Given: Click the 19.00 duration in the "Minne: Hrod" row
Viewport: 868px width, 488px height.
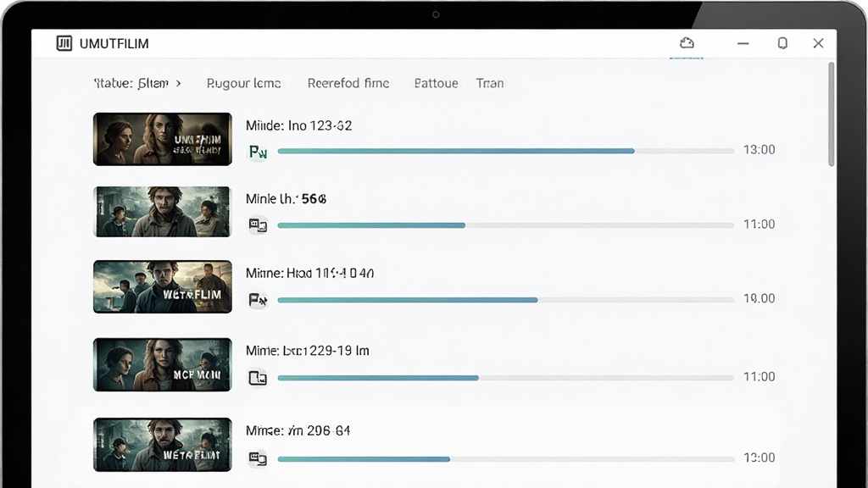Looking at the screenshot, I should 759,299.
